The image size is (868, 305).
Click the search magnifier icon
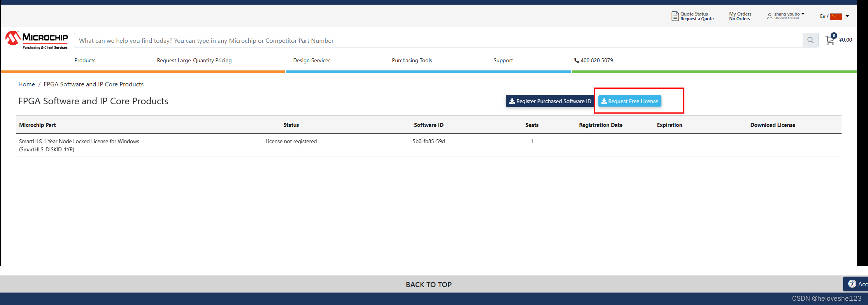pos(810,40)
